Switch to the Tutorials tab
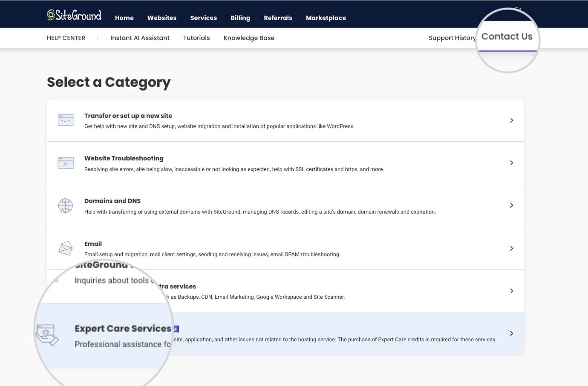Image resolution: width=588 pixels, height=386 pixels. click(196, 38)
